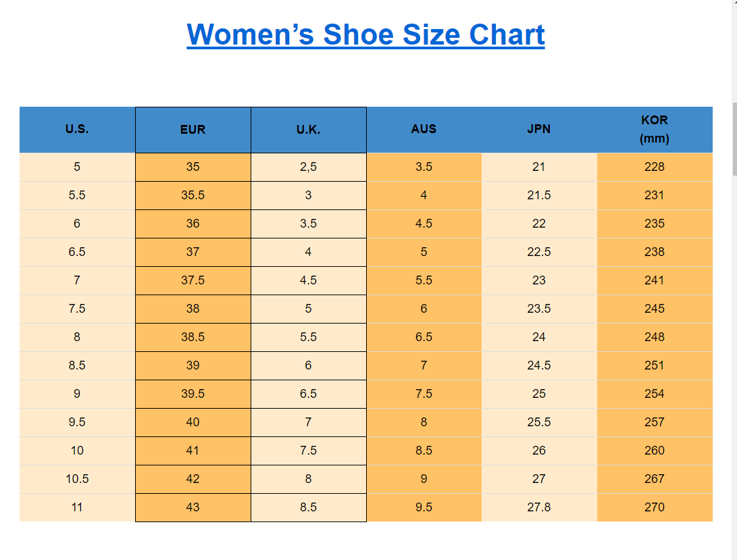Click the KOR cell showing 270
Image resolution: width=737 pixels, height=560 pixels.
click(x=654, y=507)
